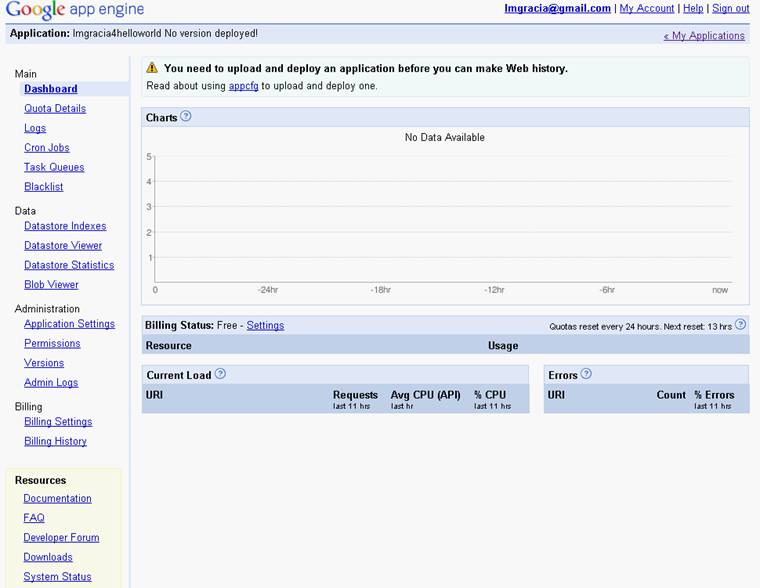Click the quota reset help icon
Screen dimensions: 760x588
(740, 325)
